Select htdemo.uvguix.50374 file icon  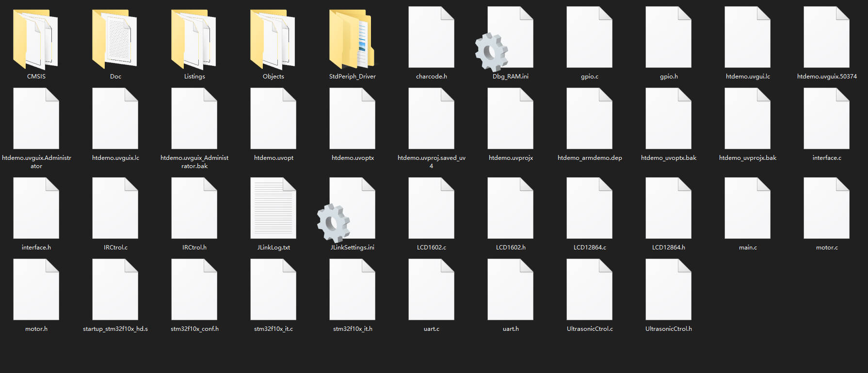tap(826, 37)
